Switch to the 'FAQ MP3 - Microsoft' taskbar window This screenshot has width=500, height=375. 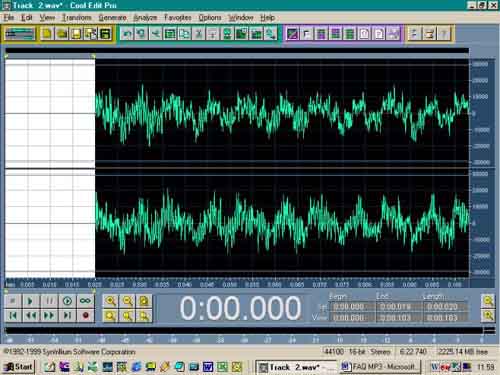[380, 367]
